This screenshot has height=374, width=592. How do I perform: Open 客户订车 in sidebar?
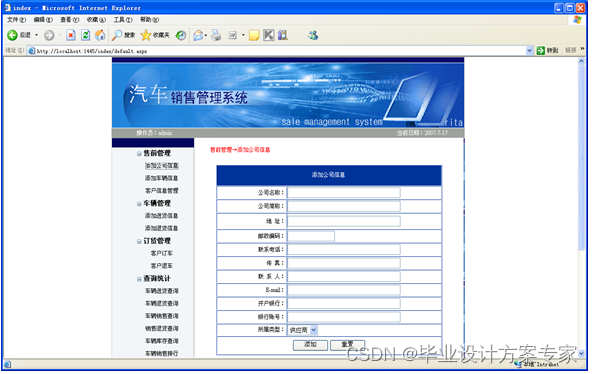162,254
